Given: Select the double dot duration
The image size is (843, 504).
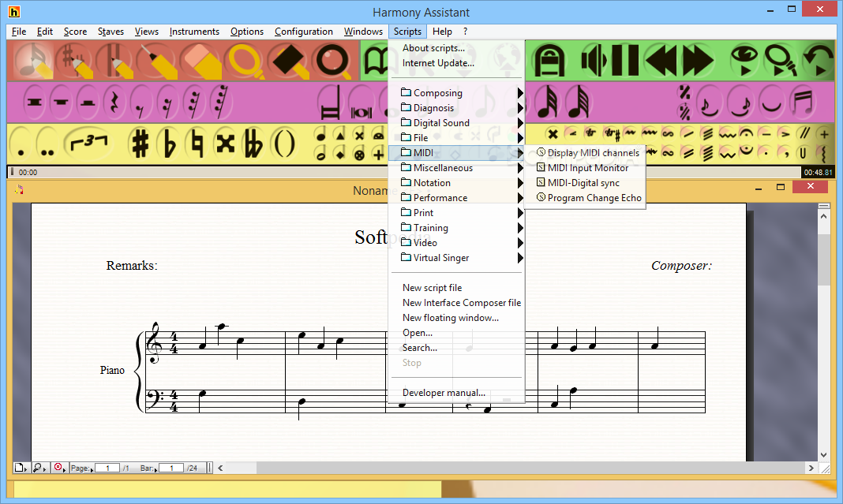Looking at the screenshot, I should pyautogui.click(x=47, y=144).
